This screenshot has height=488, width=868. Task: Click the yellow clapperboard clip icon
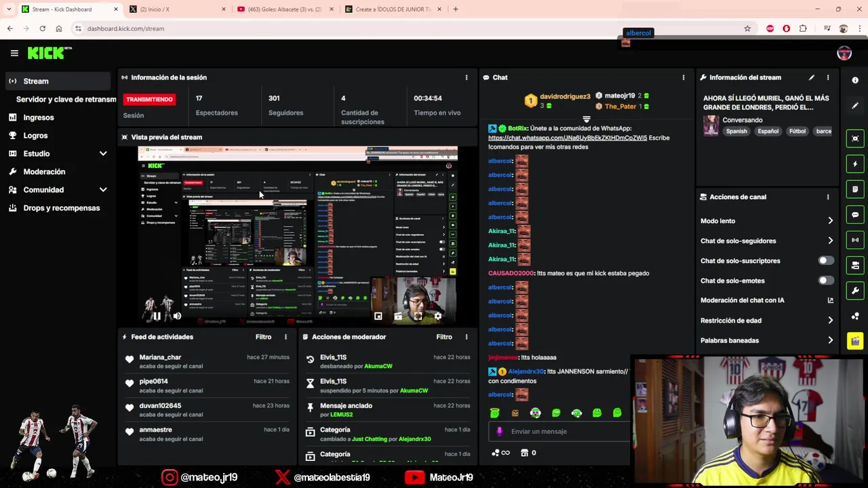point(855,341)
